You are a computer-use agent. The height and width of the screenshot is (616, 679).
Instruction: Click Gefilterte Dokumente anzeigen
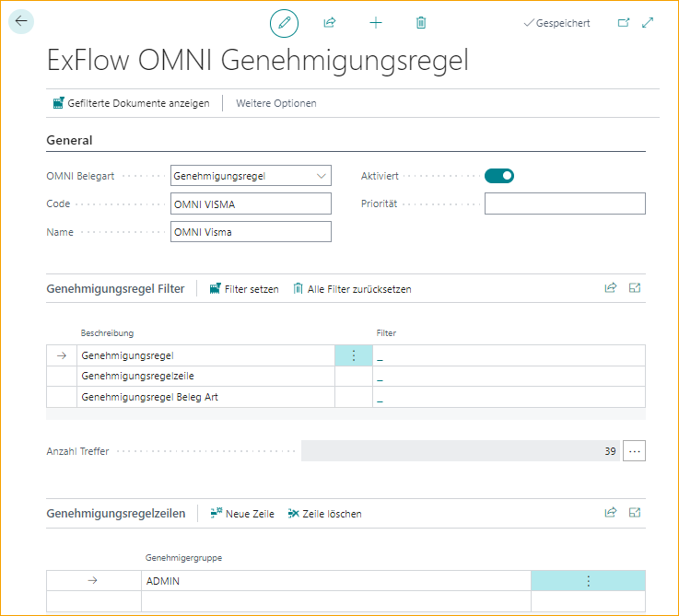[131, 103]
